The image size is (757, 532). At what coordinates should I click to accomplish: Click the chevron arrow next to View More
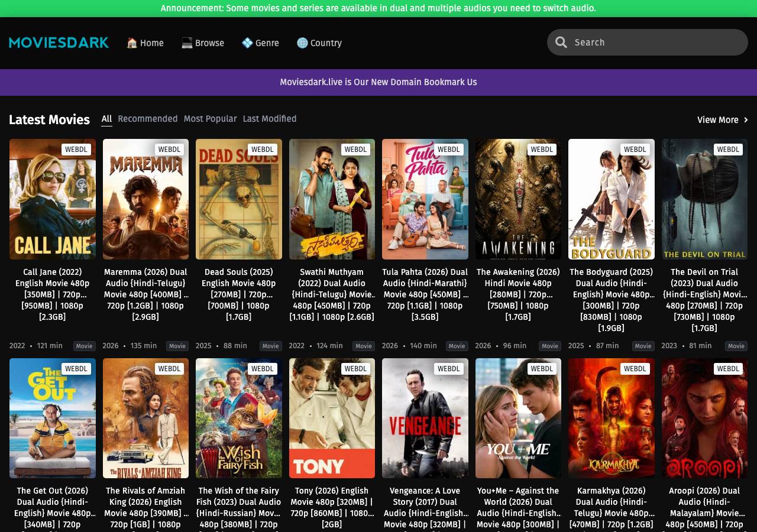(x=746, y=120)
